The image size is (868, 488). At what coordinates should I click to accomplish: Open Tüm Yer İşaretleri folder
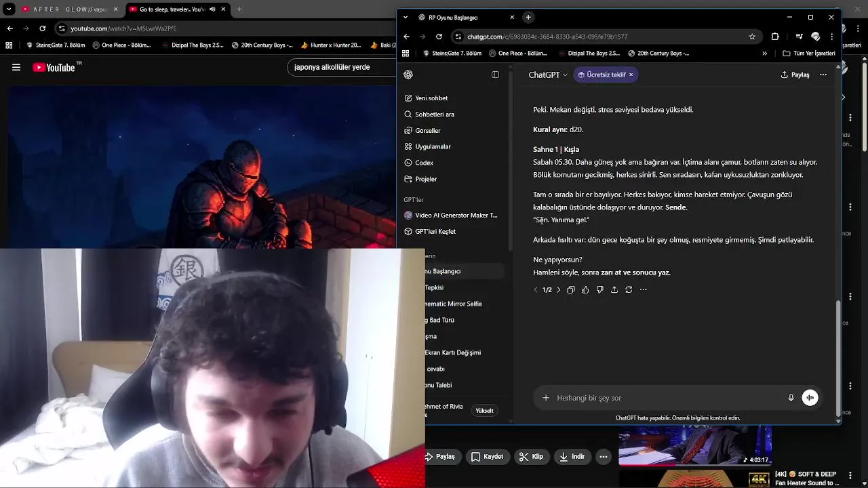pos(809,53)
